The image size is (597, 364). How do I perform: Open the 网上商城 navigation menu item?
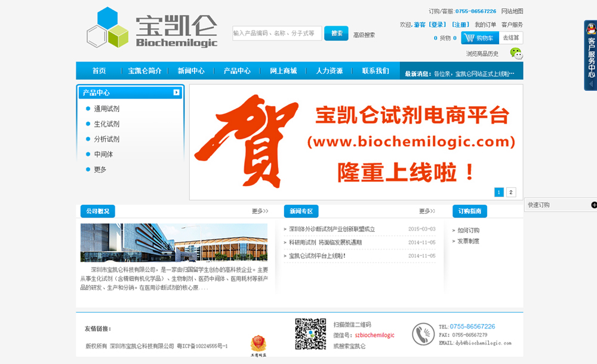pos(283,70)
